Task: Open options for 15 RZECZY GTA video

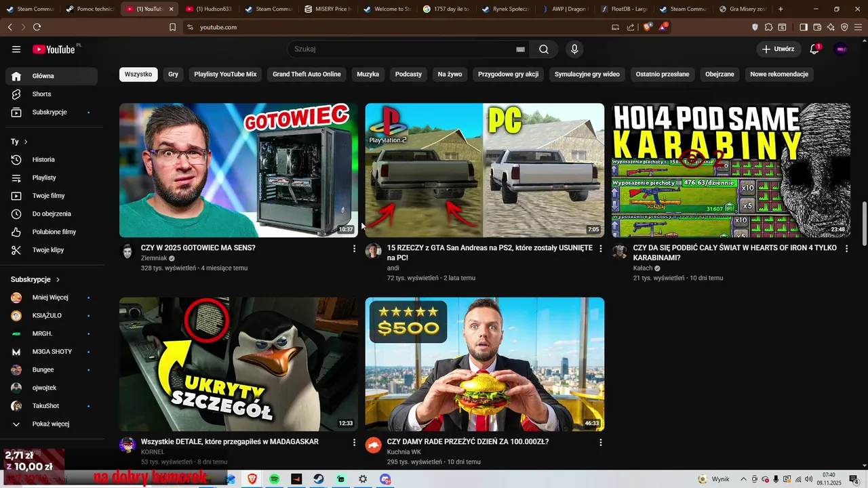Action: [600, 249]
